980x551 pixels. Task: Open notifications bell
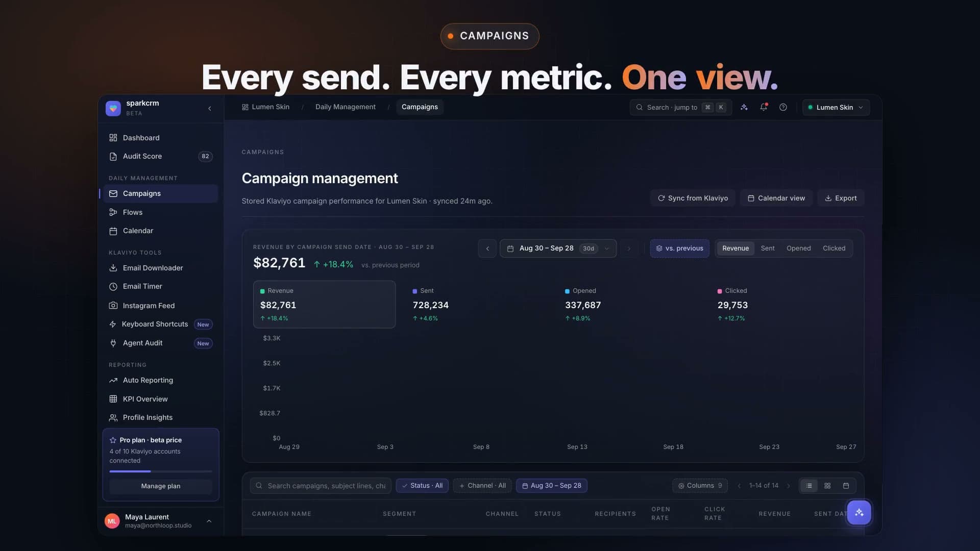click(x=764, y=107)
